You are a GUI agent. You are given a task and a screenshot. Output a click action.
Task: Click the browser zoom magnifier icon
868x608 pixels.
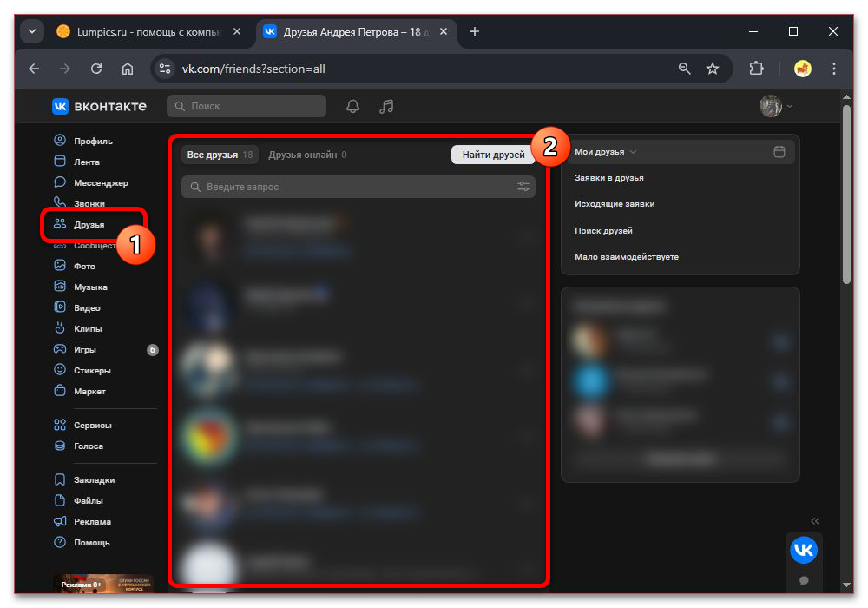pos(684,69)
